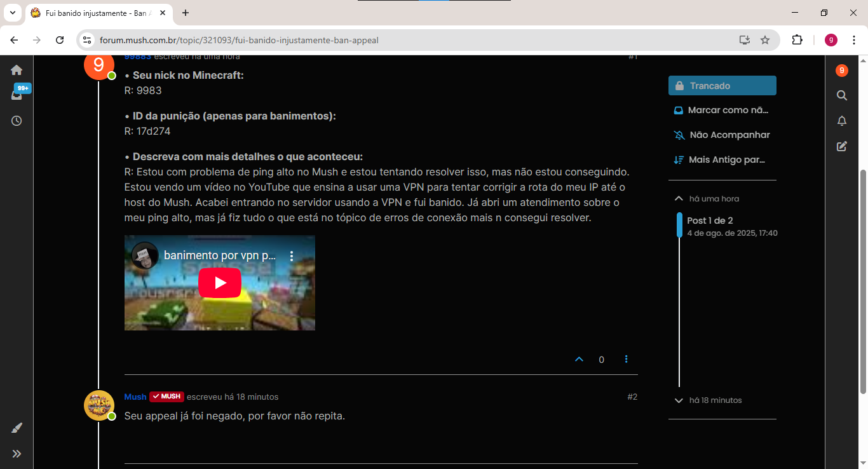Screen dimensions: 868x469
Task: Open first post three-dot options menu
Action: [626, 359]
